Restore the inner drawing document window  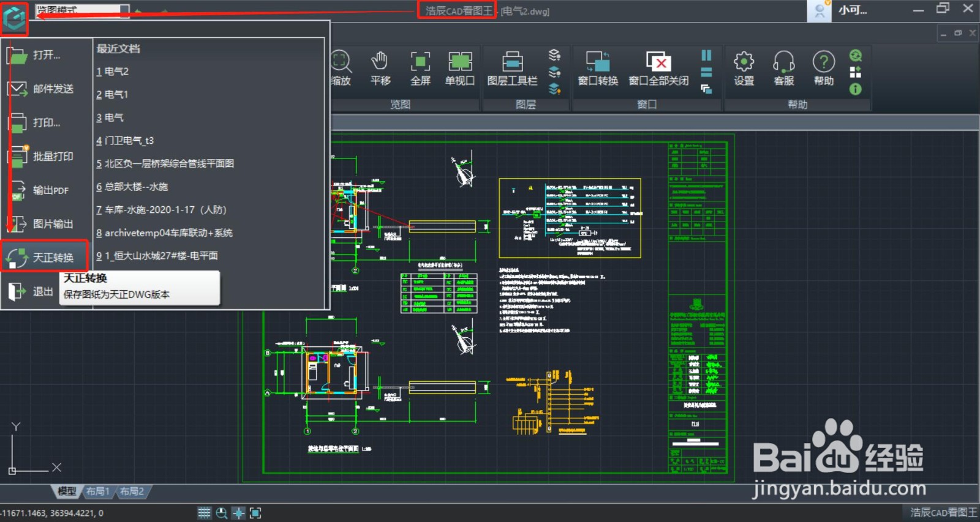point(958,33)
